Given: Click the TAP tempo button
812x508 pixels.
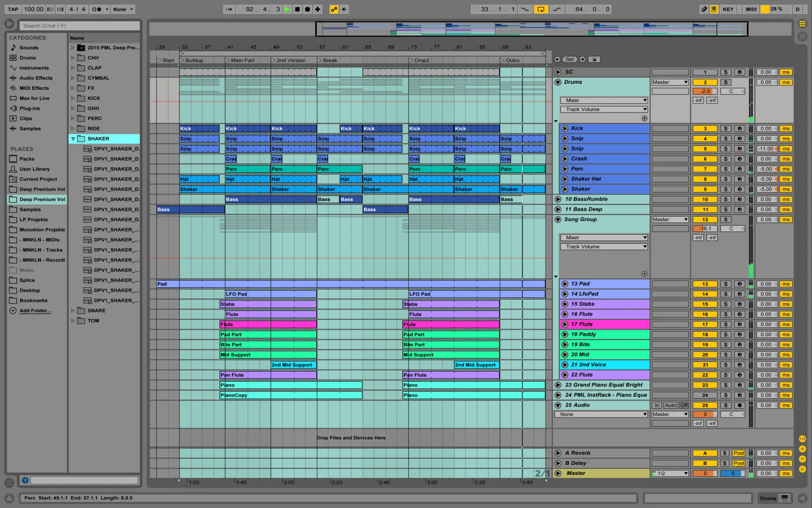Looking at the screenshot, I should tap(13, 9).
